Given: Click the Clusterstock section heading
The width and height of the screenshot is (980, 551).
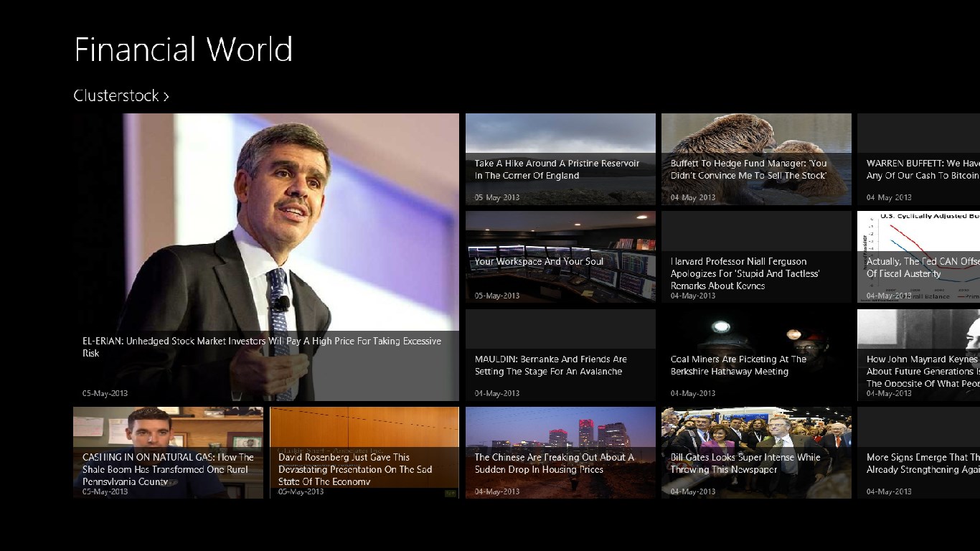Looking at the screenshot, I should coord(116,96).
